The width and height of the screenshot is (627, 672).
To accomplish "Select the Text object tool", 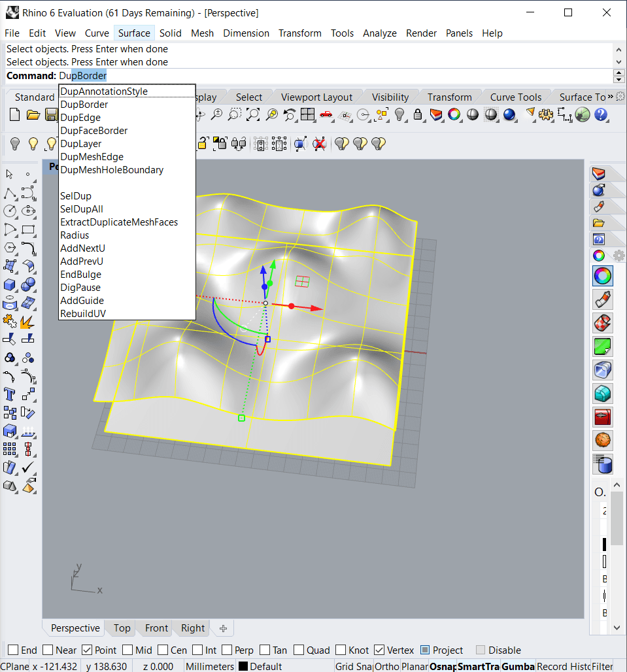I will [10, 394].
